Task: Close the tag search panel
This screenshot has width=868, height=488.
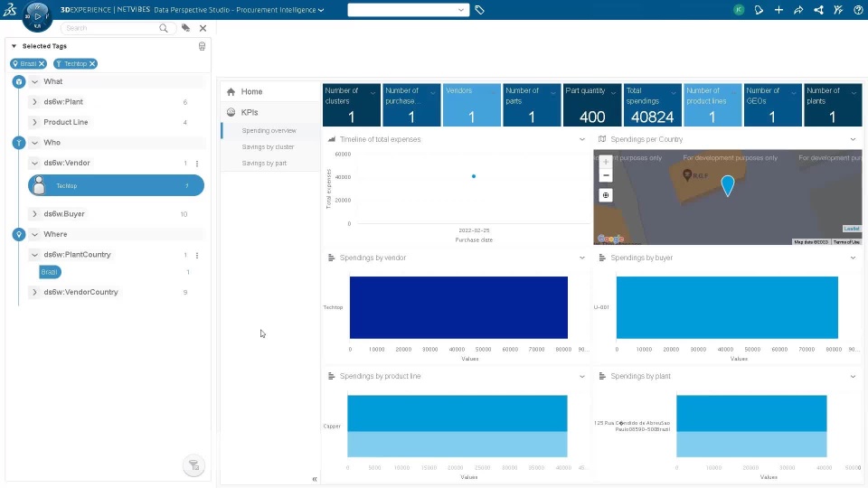Action: (203, 28)
